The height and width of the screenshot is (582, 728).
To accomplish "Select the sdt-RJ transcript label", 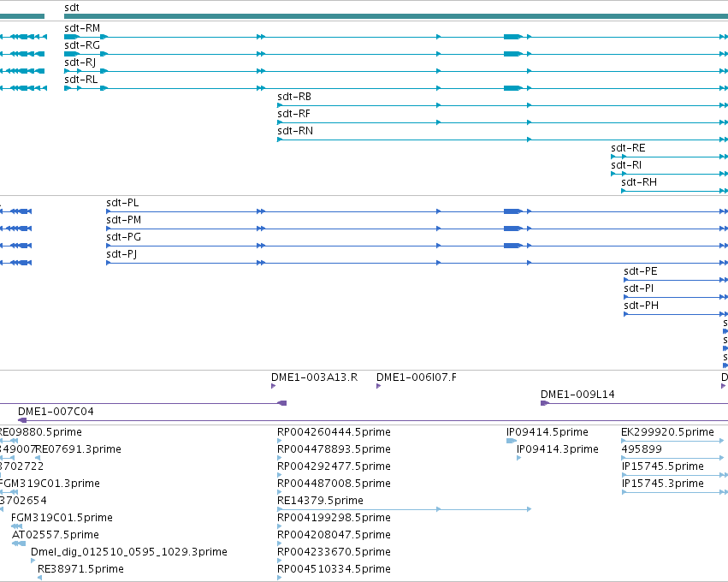I will (x=80, y=62).
